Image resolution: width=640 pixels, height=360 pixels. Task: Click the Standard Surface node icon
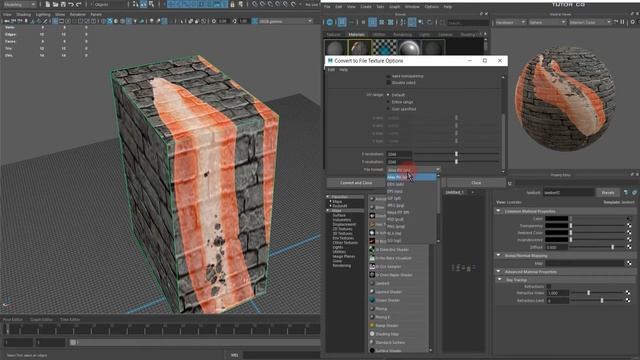(372, 342)
